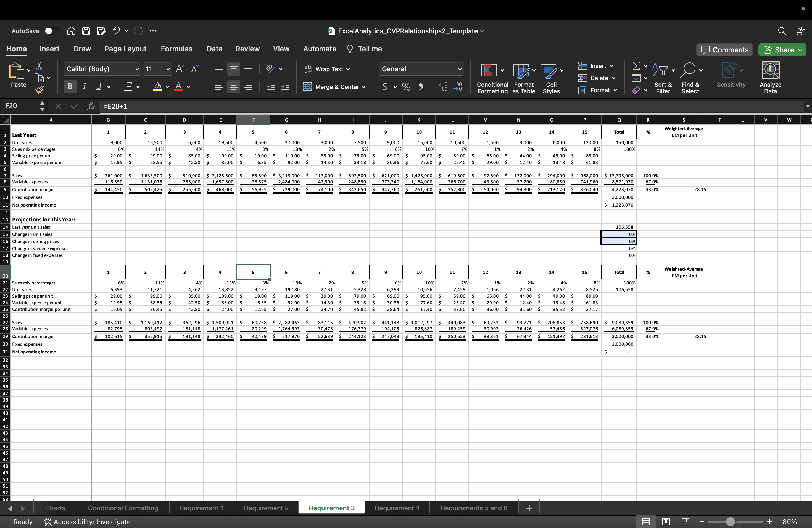Click the Share button

pos(782,49)
